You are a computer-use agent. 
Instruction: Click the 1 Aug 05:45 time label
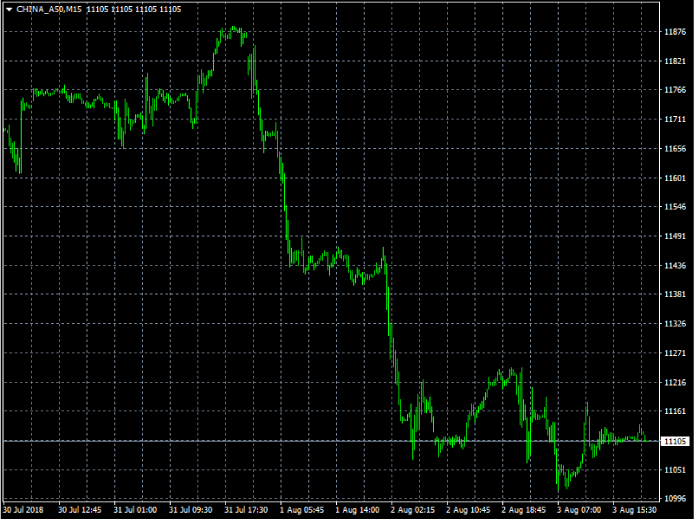click(301, 510)
